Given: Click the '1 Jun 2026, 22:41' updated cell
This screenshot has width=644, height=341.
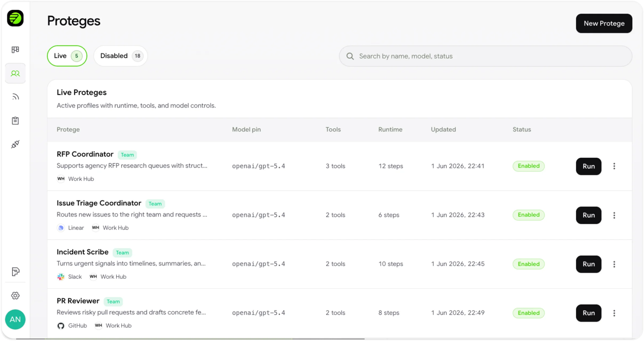Looking at the screenshot, I should 458,166.
